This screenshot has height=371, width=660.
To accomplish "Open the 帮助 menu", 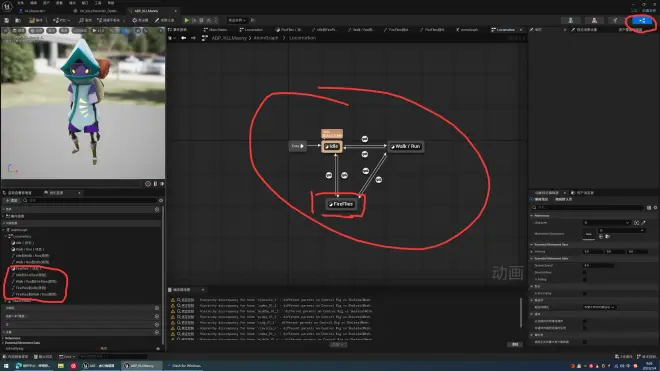I will click(x=111, y=3).
